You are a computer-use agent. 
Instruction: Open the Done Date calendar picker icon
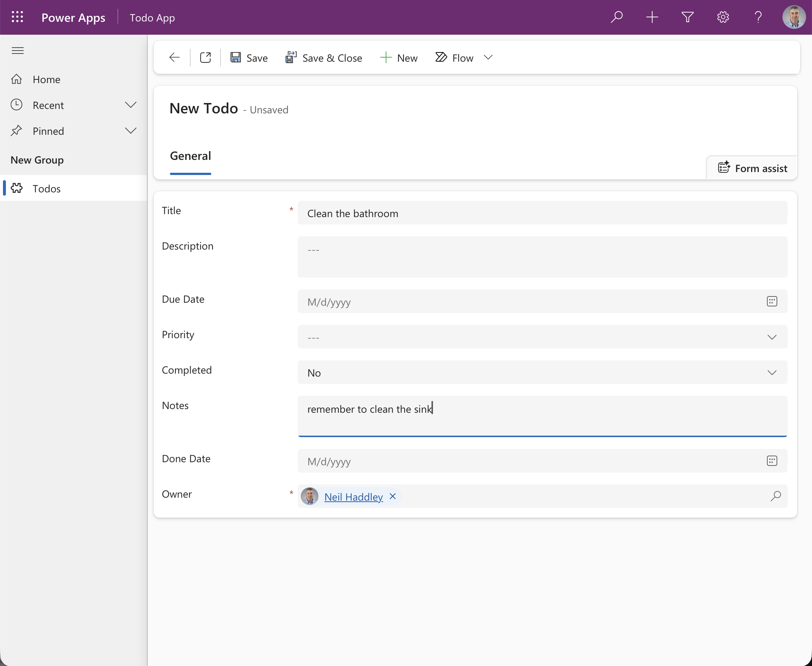tap(772, 461)
